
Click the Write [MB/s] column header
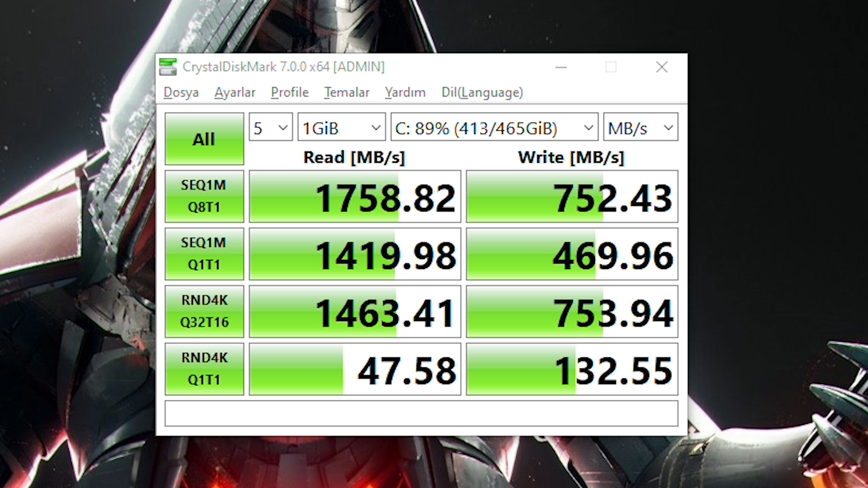(x=571, y=157)
